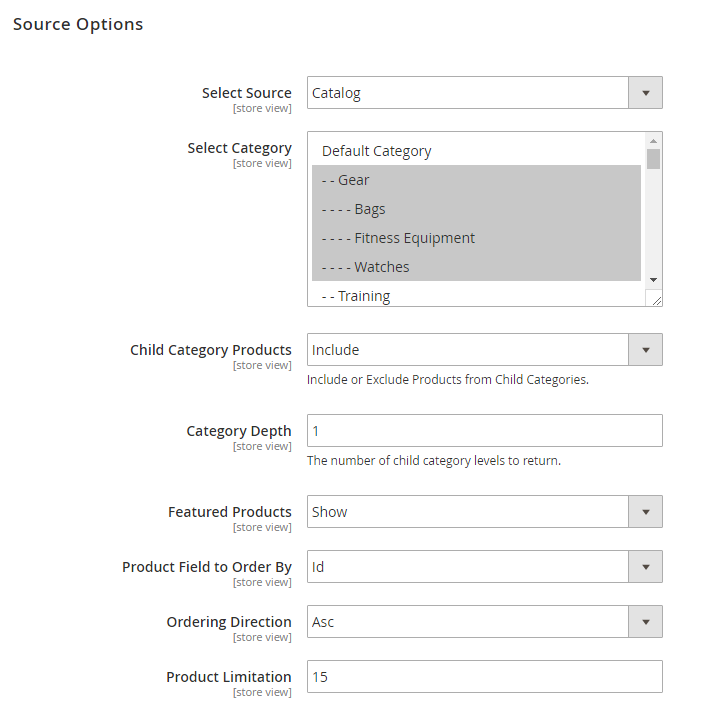The image size is (701, 702).
Task: Open the Featured Products dropdown arrow
Action: point(645,512)
